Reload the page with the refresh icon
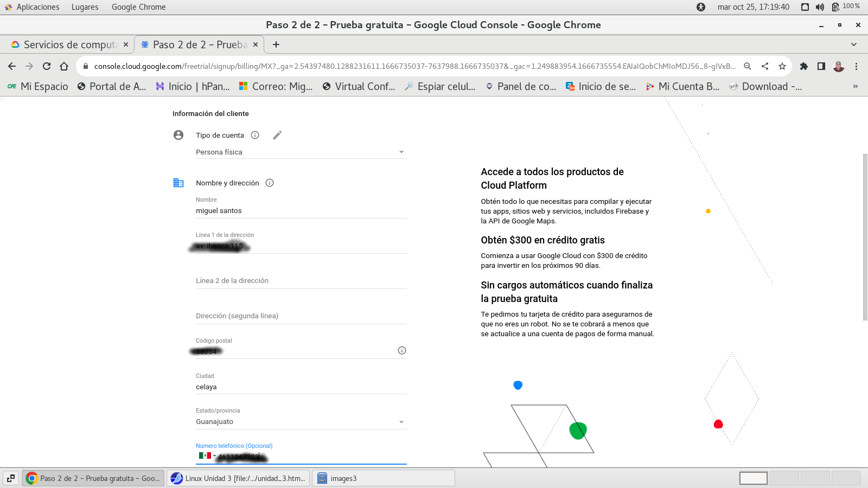 click(47, 66)
